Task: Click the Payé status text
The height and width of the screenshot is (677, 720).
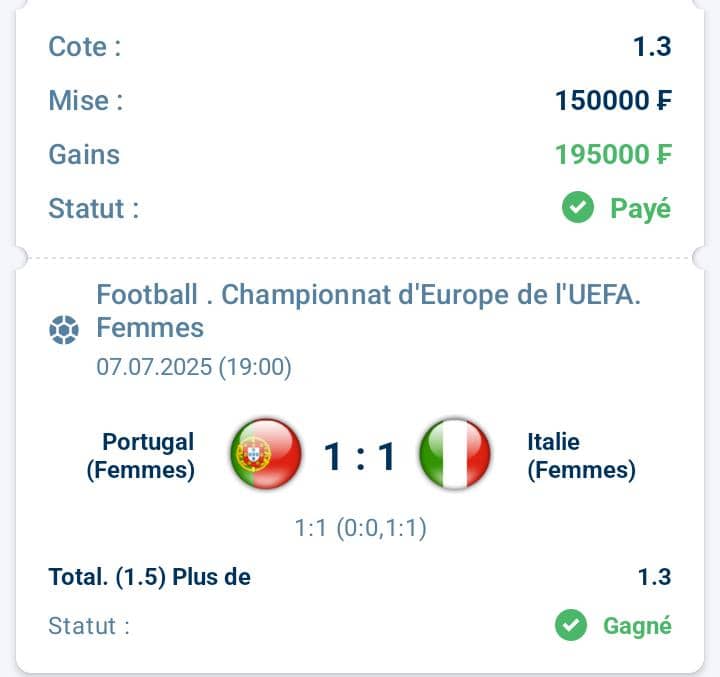Action: coord(640,209)
